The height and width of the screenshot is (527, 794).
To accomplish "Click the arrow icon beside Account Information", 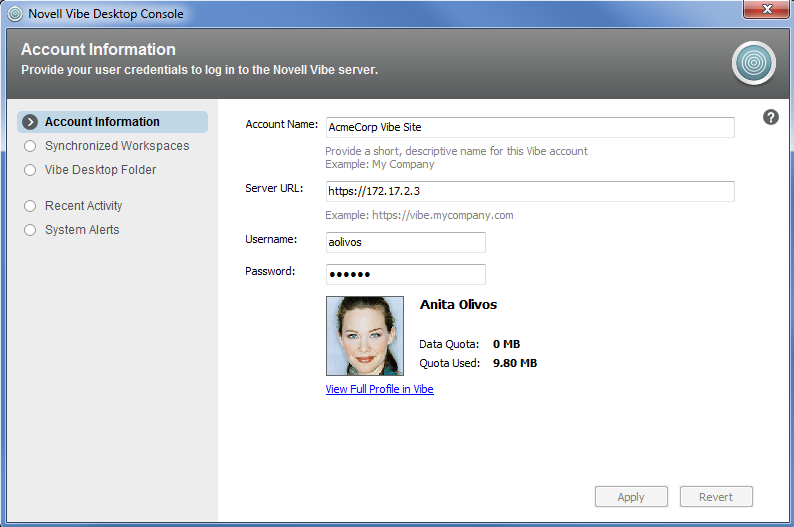I will pyautogui.click(x=30, y=122).
